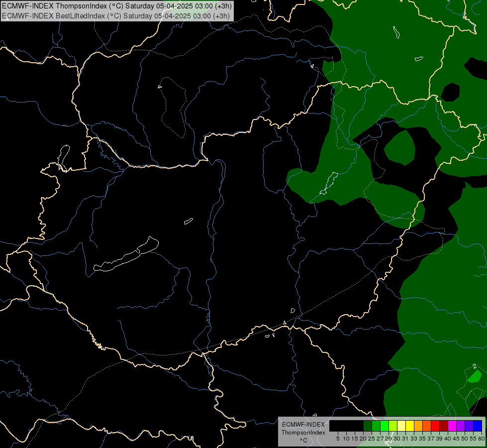The width and height of the screenshot is (487, 448).
Task: Select the orange-red 35-37 legend swatch
Action: click(x=427, y=426)
